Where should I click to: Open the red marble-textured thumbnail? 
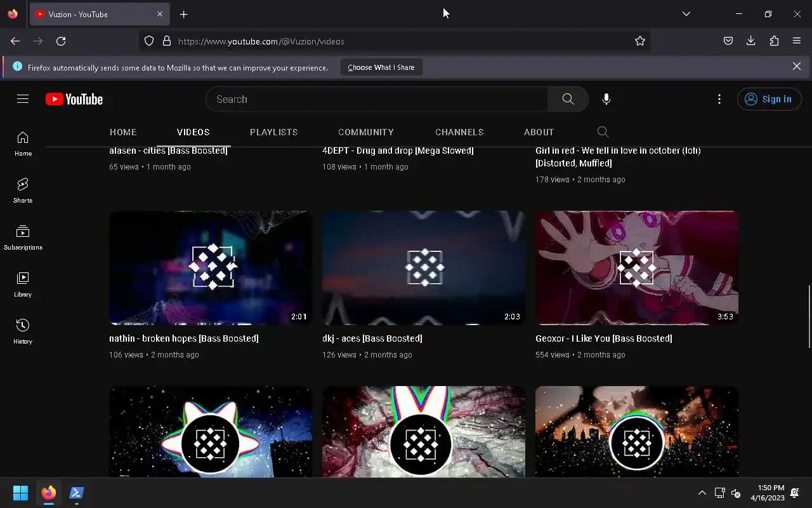pos(424,432)
